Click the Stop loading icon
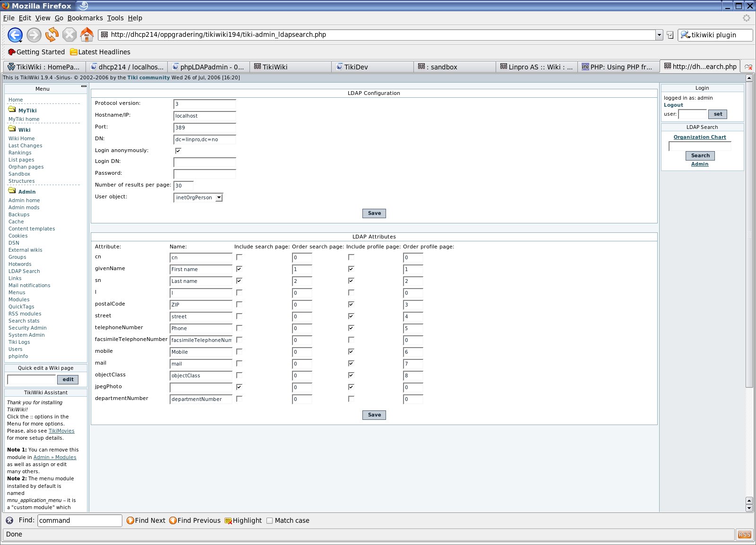 (69, 34)
